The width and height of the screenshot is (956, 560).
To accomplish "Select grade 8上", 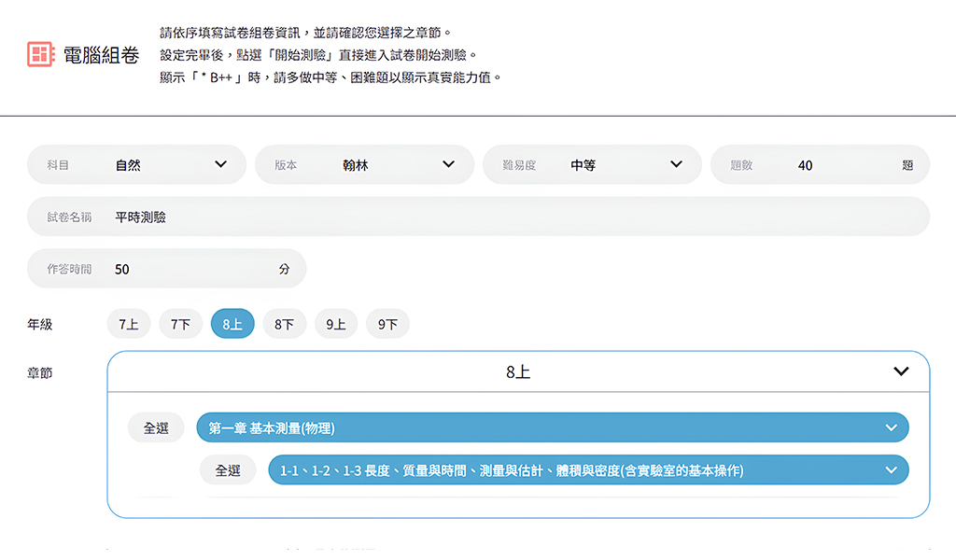I will pos(232,324).
